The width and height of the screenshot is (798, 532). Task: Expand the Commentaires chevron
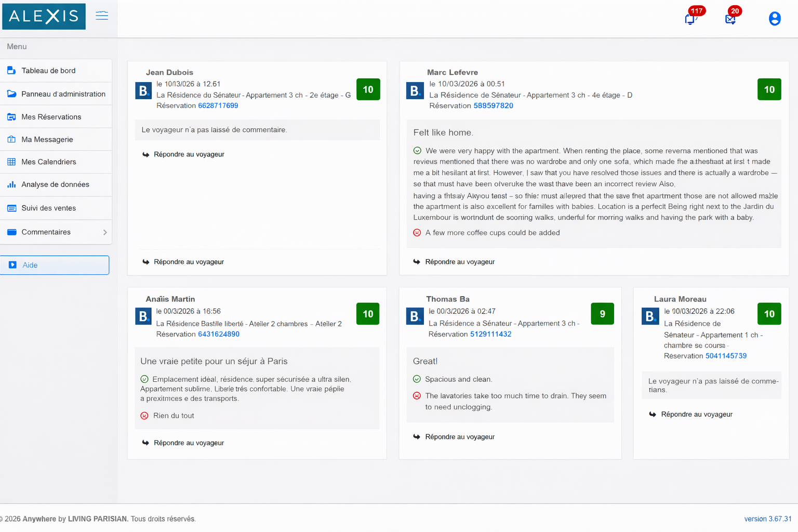point(105,232)
